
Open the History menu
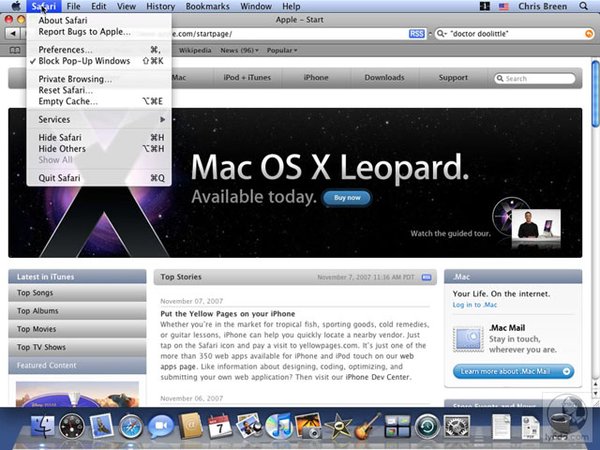[x=161, y=7]
